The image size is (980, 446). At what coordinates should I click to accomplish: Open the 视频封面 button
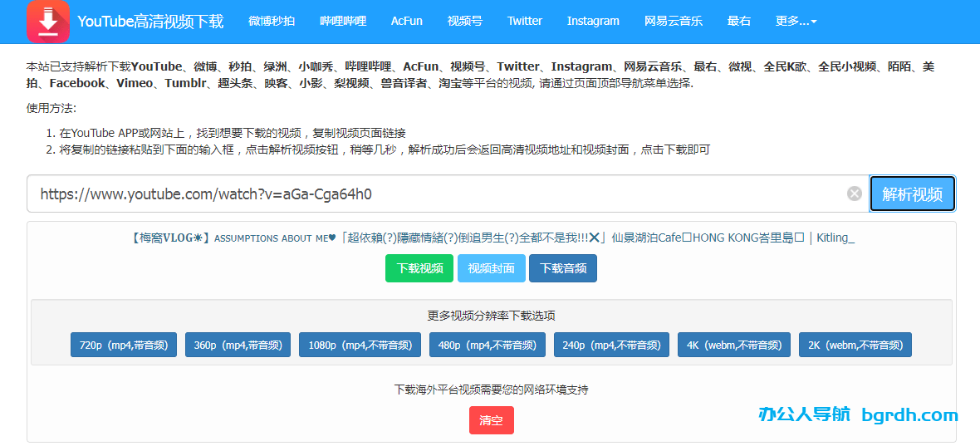click(492, 268)
